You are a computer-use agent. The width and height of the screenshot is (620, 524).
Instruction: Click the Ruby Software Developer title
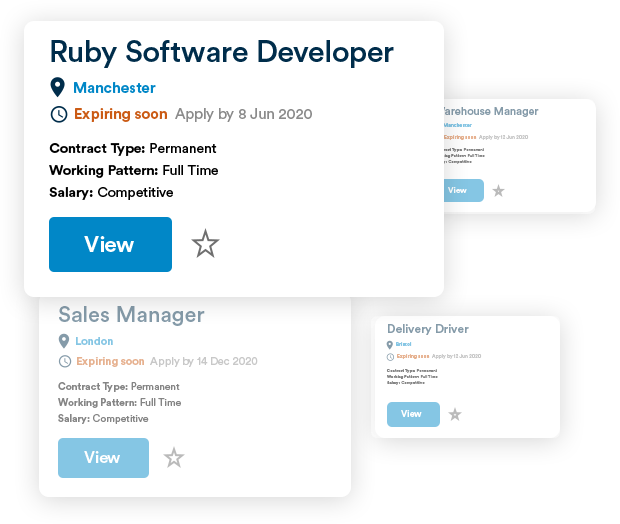click(x=221, y=51)
